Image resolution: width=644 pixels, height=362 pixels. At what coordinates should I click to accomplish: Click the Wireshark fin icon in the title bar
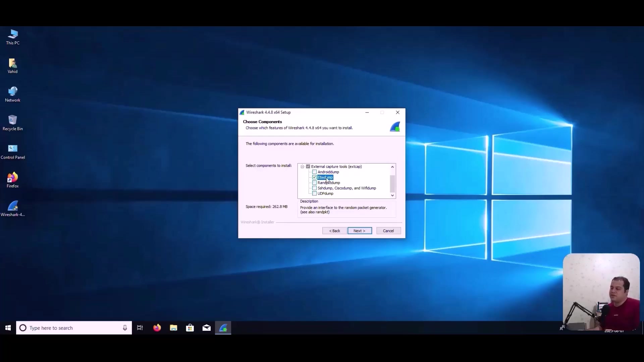[242, 112]
